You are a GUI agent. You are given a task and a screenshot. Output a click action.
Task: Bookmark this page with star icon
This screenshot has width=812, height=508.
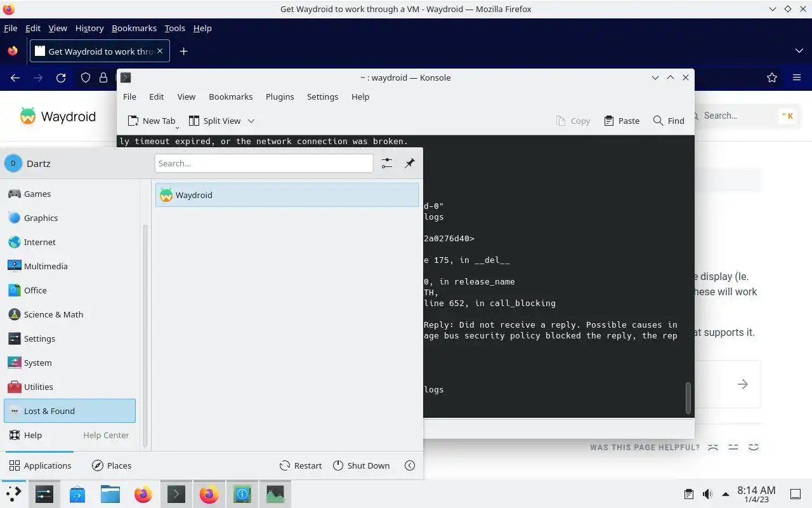772,77
